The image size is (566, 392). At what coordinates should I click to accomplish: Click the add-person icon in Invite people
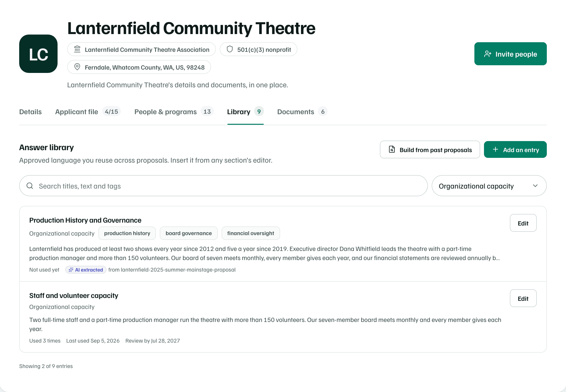pyautogui.click(x=488, y=54)
